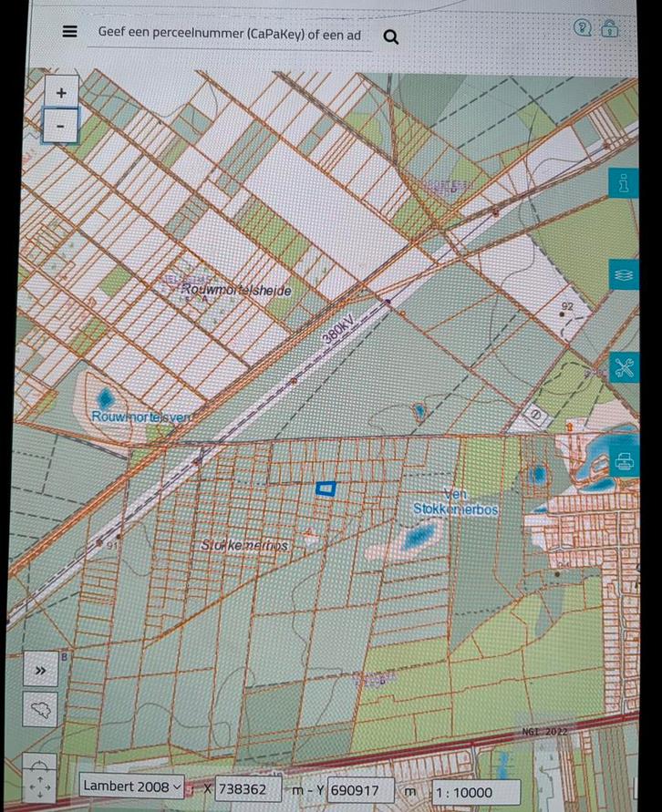Image resolution: width=662 pixels, height=812 pixels.
Task: Click the X coordinate field
Action: [248, 790]
